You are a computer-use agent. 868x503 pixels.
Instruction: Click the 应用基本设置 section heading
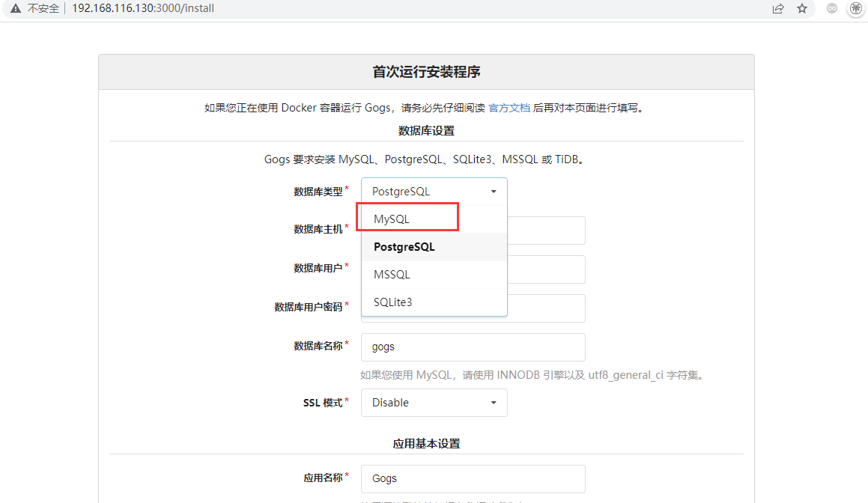(x=426, y=444)
